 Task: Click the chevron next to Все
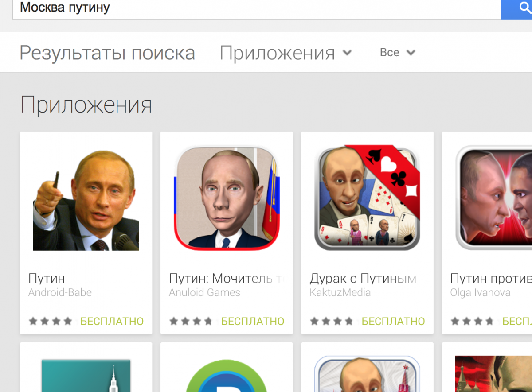pos(411,53)
